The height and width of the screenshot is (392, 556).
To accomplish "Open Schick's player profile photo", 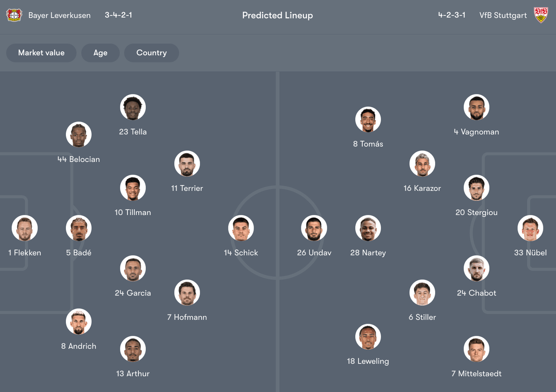I will (x=241, y=228).
